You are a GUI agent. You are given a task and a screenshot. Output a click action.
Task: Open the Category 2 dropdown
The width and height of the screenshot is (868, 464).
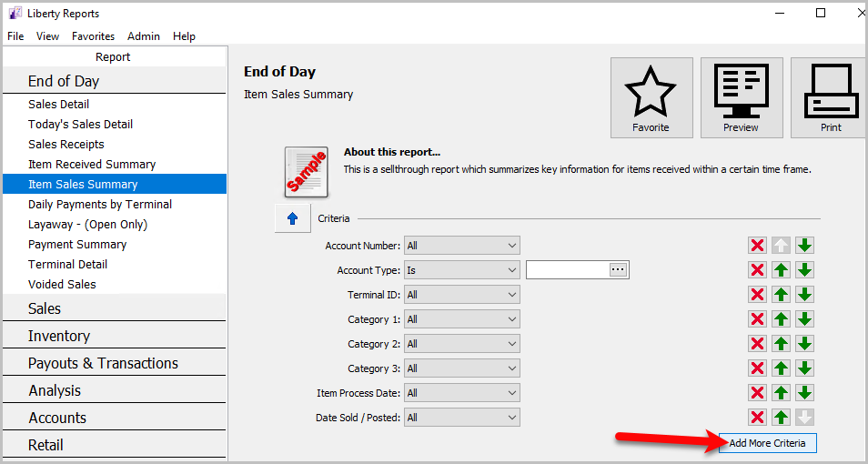point(462,344)
